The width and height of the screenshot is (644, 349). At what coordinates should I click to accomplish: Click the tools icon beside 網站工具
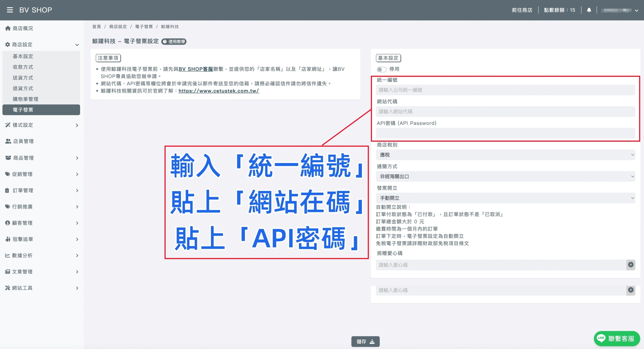pyautogui.click(x=7, y=288)
